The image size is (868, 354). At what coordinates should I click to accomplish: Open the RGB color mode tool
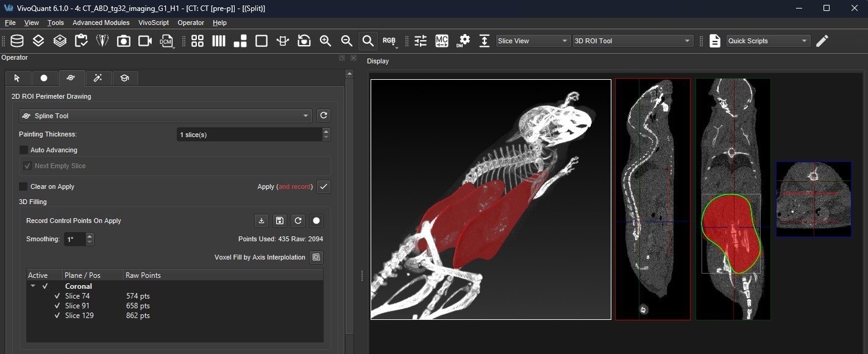390,41
